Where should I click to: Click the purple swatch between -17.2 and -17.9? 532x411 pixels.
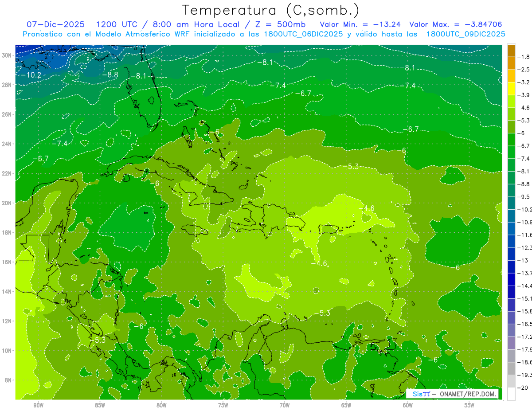tap(511, 343)
